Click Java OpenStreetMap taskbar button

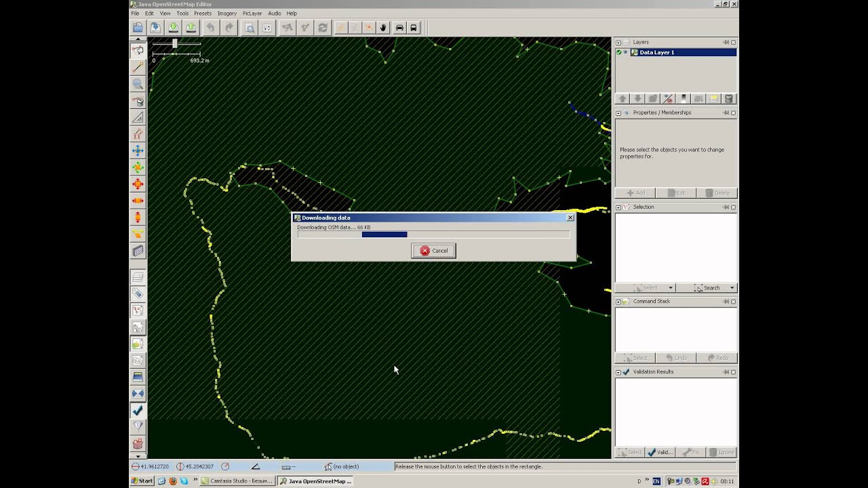315,481
